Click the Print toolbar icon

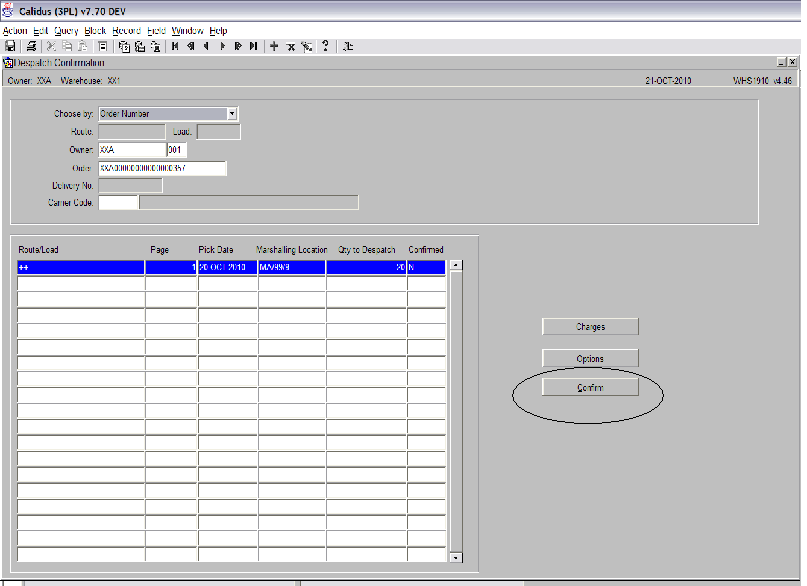tap(31, 46)
